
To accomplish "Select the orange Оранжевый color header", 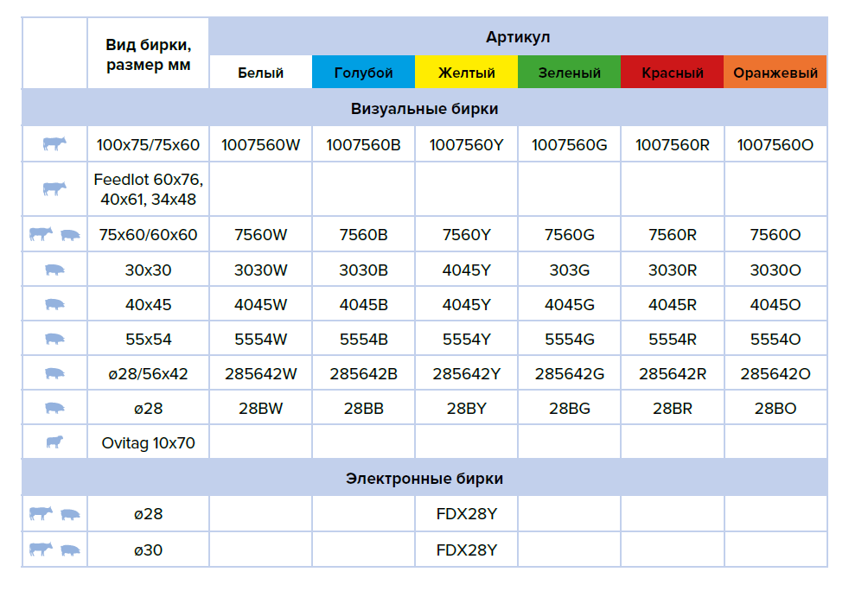I will pyautogui.click(x=775, y=72).
